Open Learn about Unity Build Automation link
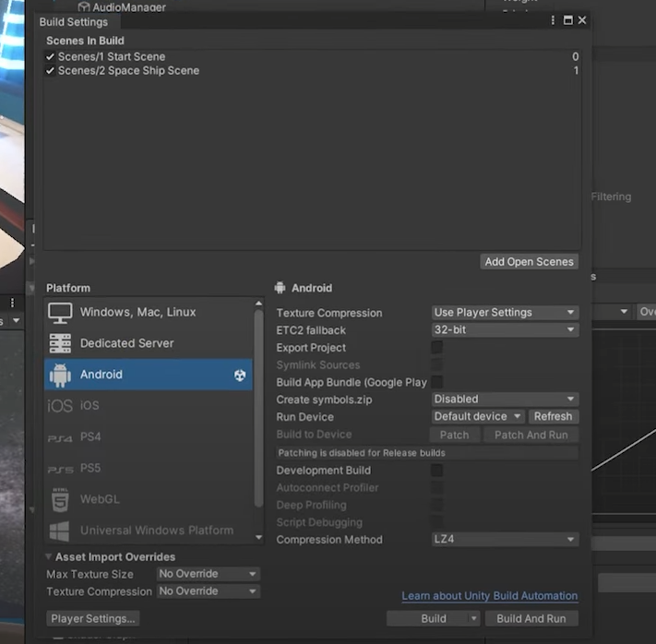This screenshot has width=656, height=644. tap(490, 595)
